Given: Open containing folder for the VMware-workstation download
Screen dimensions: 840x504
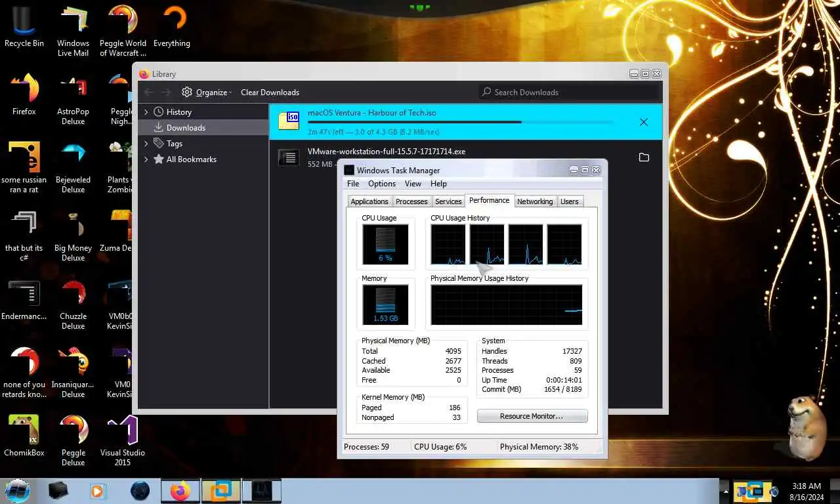Looking at the screenshot, I should click(644, 157).
